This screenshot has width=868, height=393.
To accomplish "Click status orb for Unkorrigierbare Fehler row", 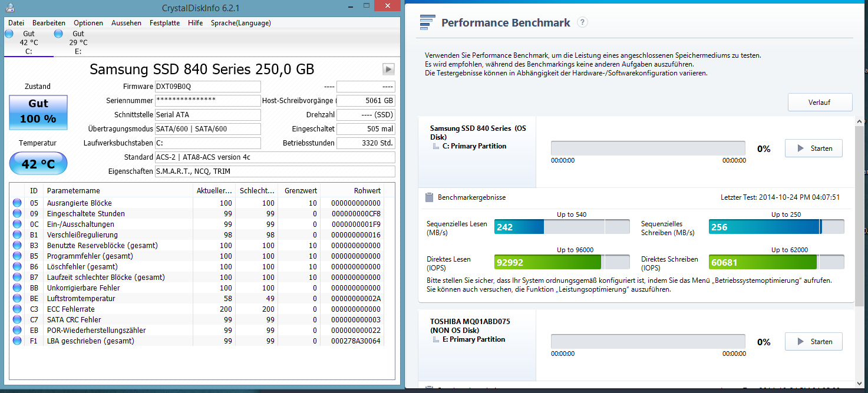I will pos(17,288).
